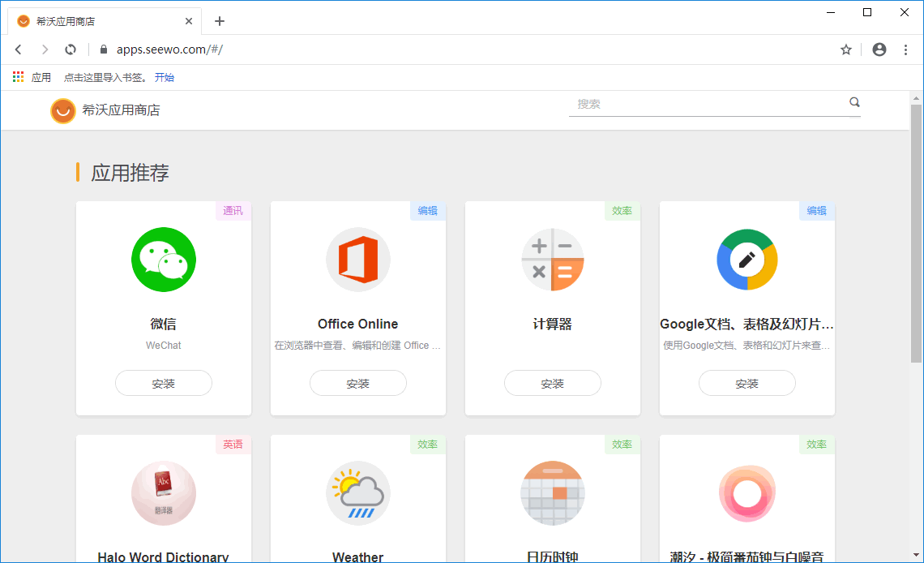Viewport: 924px width, 563px height.
Task: Click the Seewo store orange logo
Action: point(63,111)
